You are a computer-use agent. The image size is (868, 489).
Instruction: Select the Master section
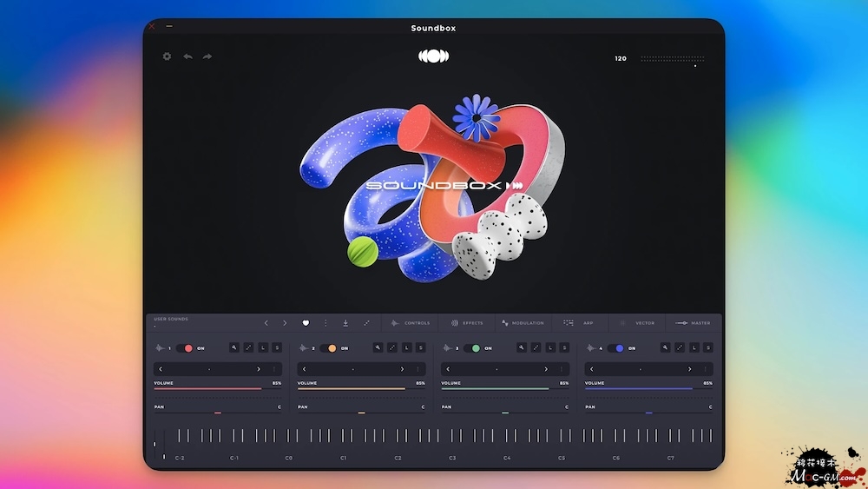click(694, 323)
